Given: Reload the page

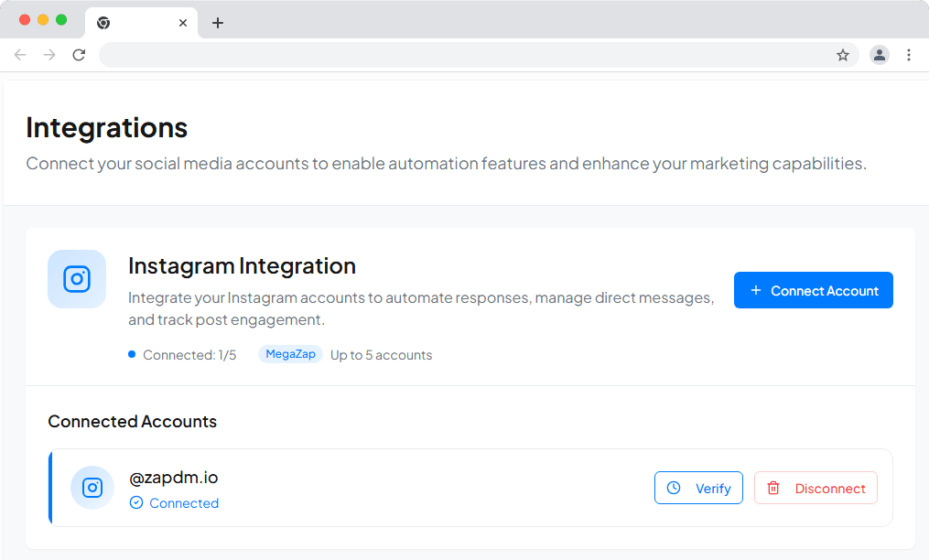Looking at the screenshot, I should (x=79, y=55).
